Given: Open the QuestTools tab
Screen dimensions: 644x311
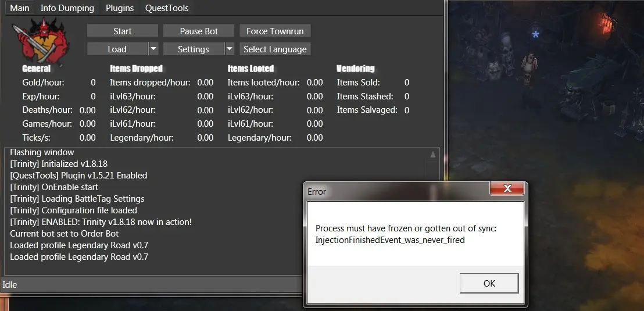Looking at the screenshot, I should (x=167, y=8).
